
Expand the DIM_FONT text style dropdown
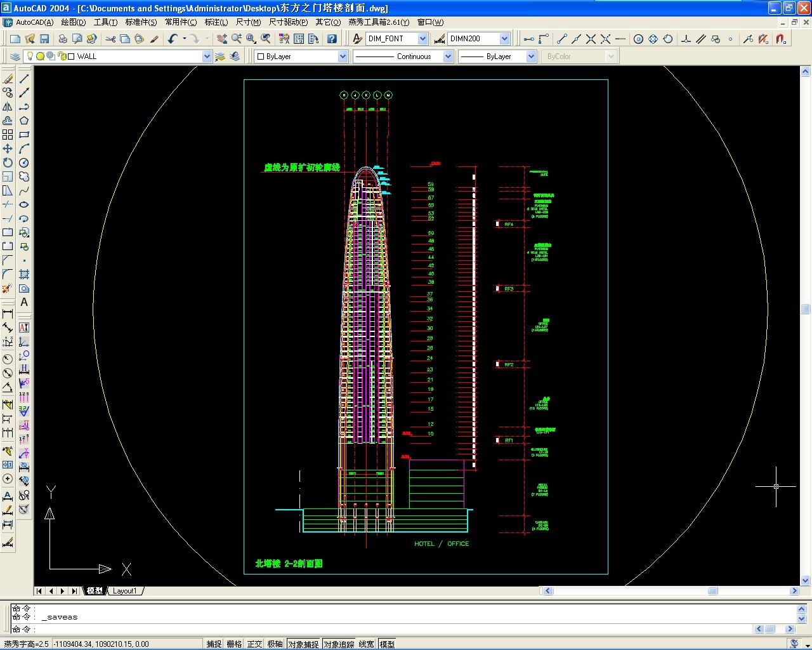(x=422, y=39)
